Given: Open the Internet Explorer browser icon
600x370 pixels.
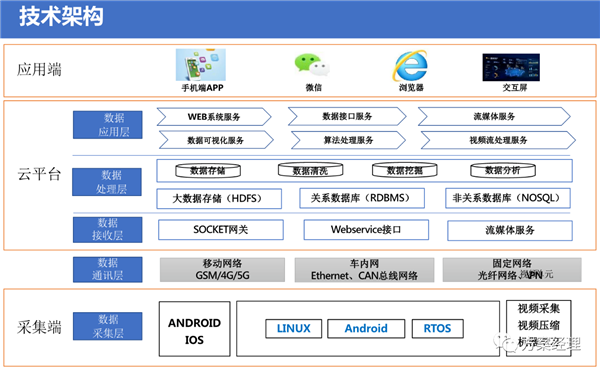Looking at the screenshot, I should [x=411, y=65].
